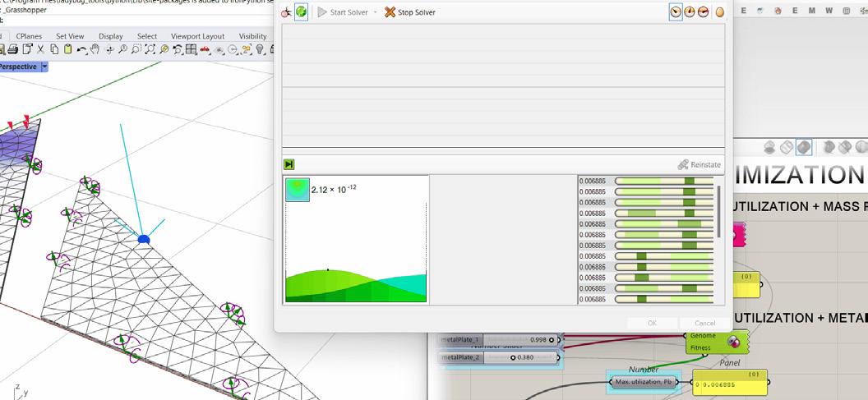Select the first 0.006885 genome row
This screenshot has height=400, width=868.
point(646,181)
